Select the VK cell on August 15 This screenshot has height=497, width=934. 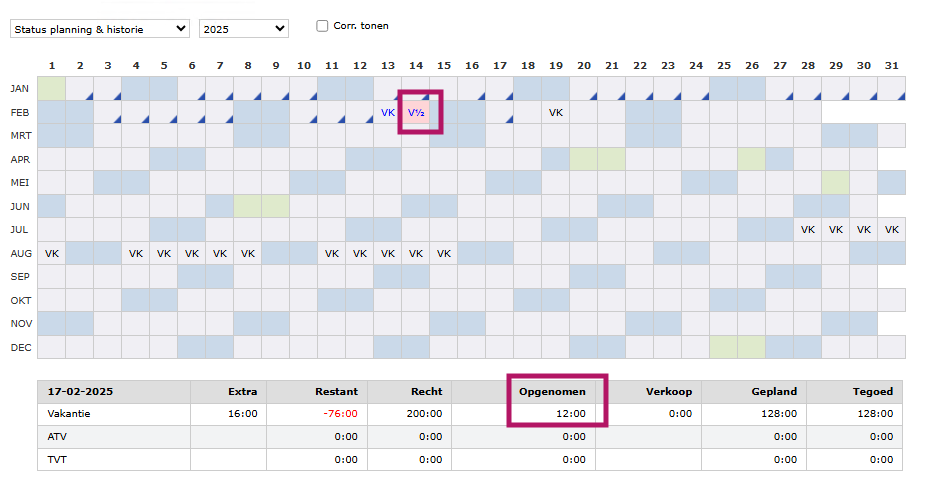point(444,253)
